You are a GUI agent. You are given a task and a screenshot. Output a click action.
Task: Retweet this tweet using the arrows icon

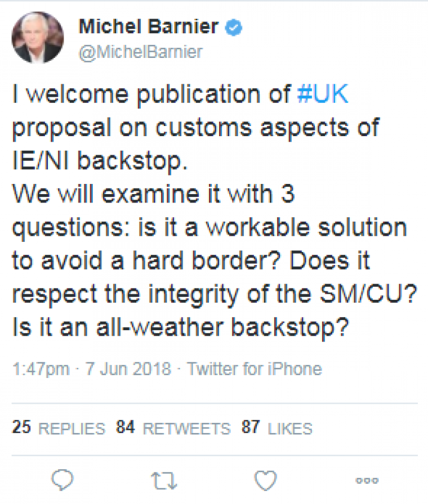(x=165, y=481)
